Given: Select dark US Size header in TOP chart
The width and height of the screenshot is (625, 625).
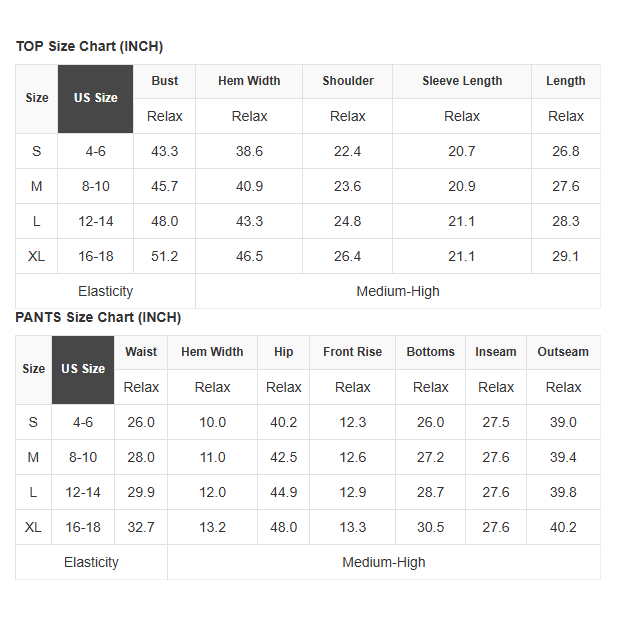Looking at the screenshot, I should [96, 98].
